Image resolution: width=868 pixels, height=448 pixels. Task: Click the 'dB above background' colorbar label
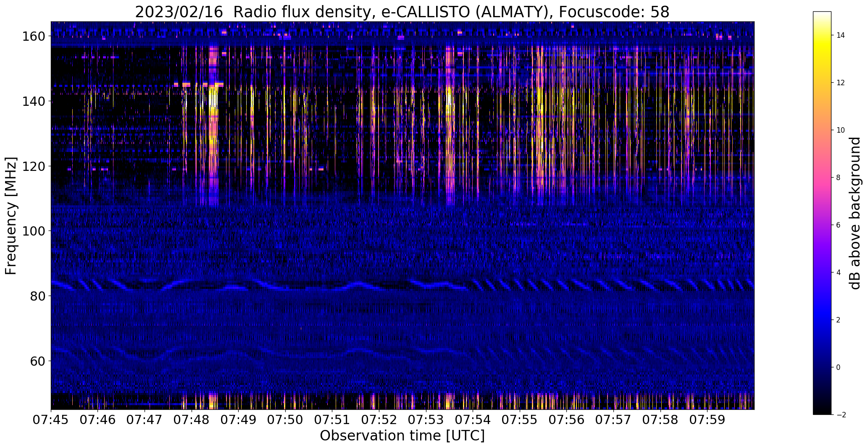point(855,213)
